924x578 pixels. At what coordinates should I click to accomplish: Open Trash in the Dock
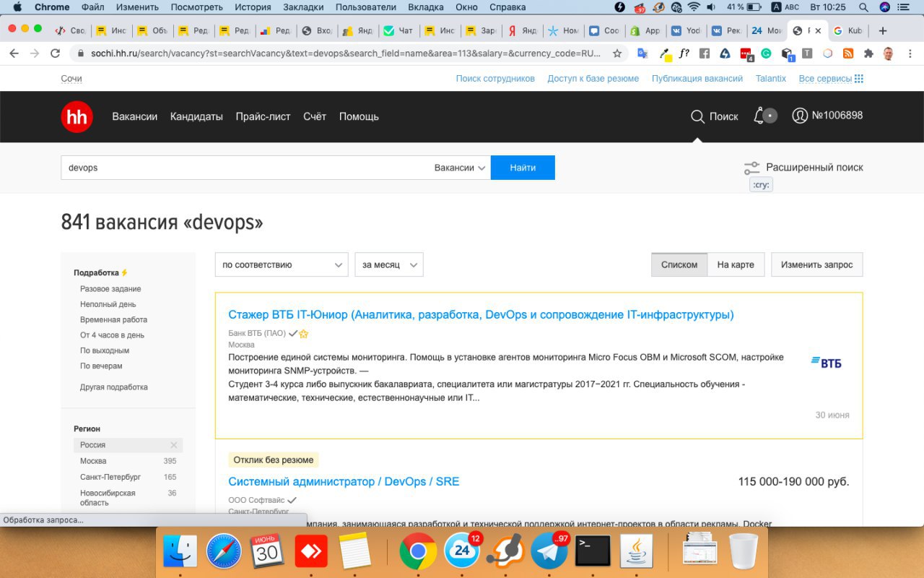pyautogui.click(x=744, y=551)
